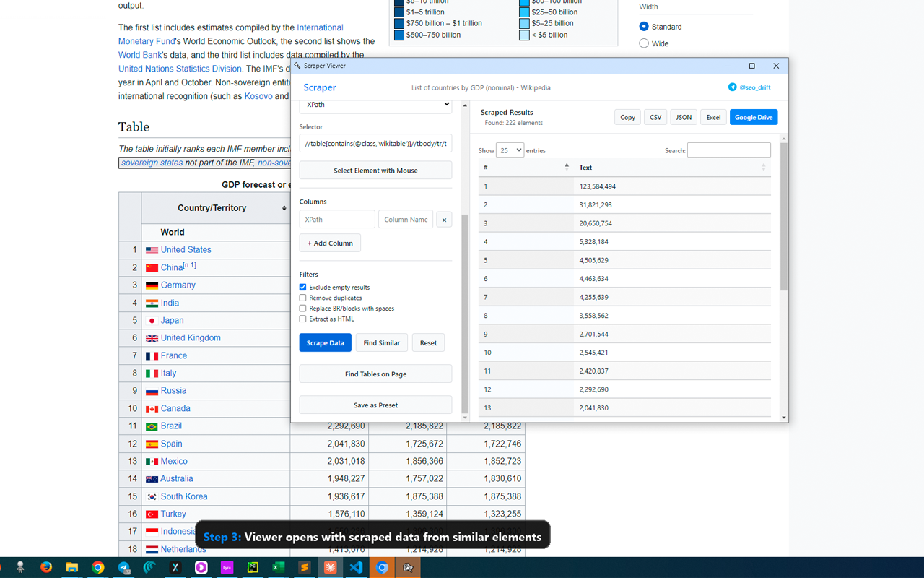The width and height of the screenshot is (924, 578).
Task: Export scraped results as CSV
Action: tap(655, 117)
